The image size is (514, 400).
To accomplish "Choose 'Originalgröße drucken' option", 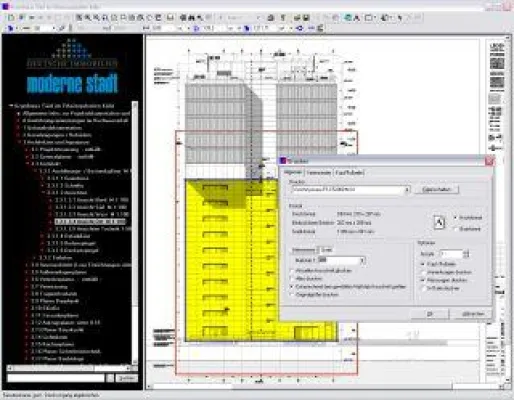I will pos(314,295).
